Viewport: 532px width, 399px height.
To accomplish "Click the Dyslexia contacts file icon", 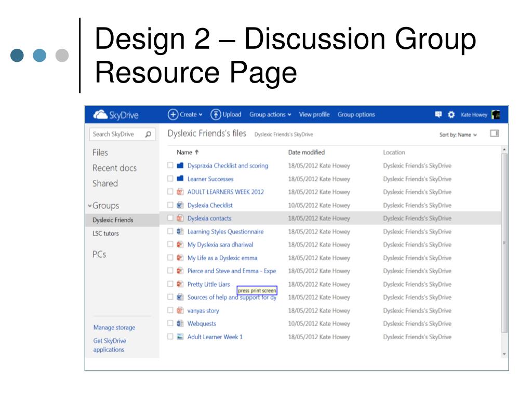I will tap(180, 218).
